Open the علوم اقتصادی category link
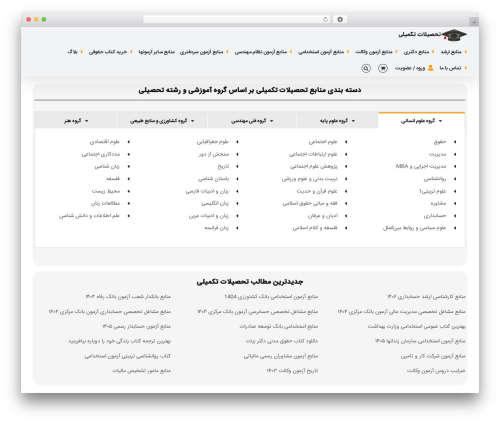500x423 pixels. click(x=105, y=142)
